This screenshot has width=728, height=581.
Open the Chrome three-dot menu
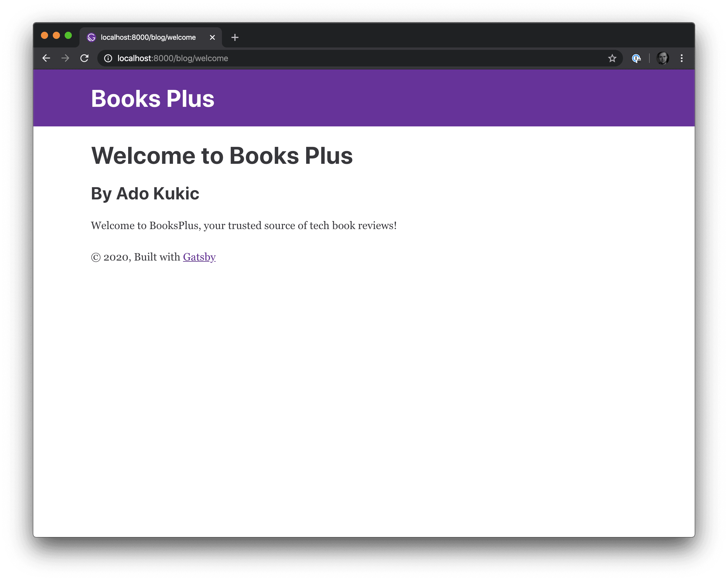pos(682,58)
